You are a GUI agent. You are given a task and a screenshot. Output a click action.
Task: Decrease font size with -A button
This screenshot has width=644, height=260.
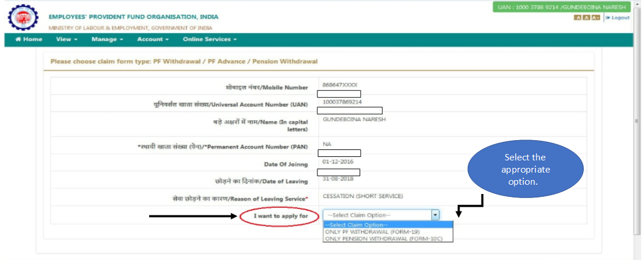[x=577, y=18]
